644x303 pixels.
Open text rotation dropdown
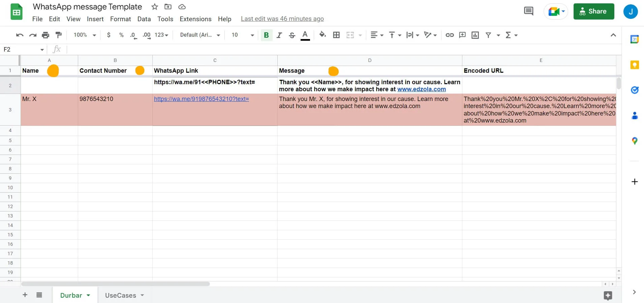coord(430,35)
